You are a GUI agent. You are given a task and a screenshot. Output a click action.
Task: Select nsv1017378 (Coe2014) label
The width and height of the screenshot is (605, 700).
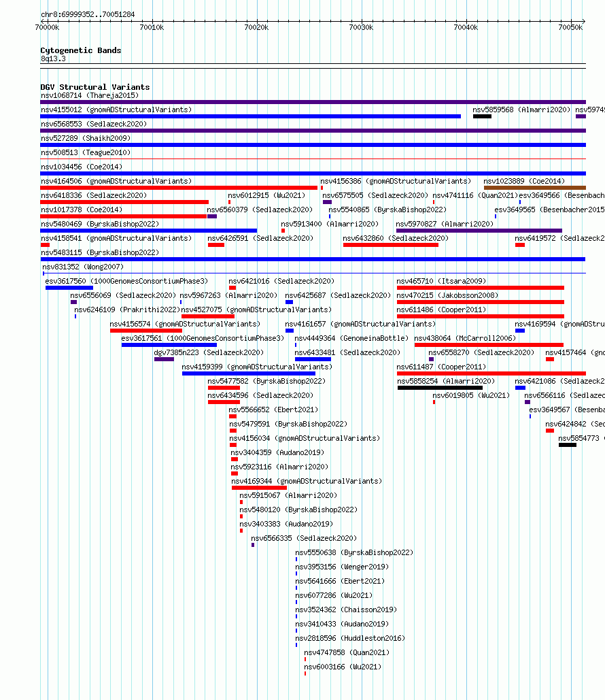click(x=81, y=210)
